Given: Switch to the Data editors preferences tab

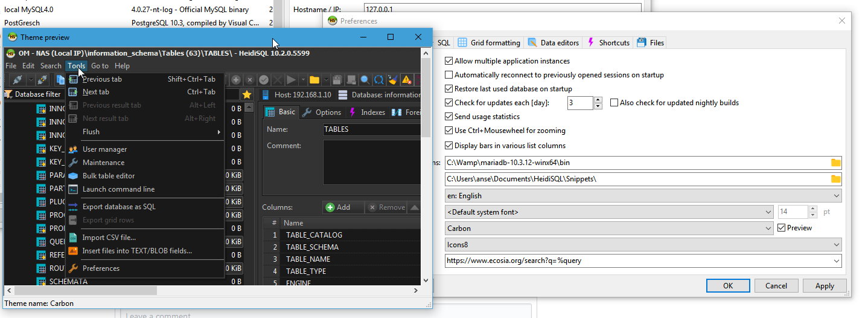Looking at the screenshot, I should [554, 42].
